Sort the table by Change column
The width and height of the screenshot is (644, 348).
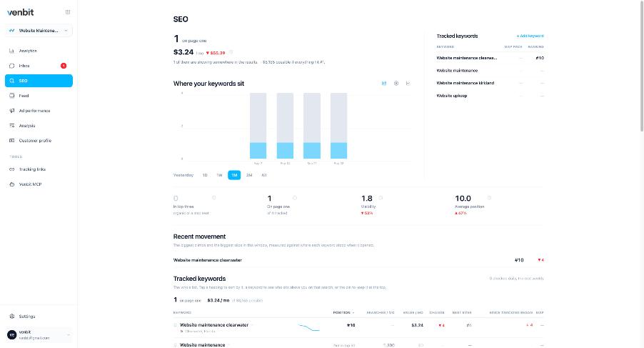coord(437,313)
